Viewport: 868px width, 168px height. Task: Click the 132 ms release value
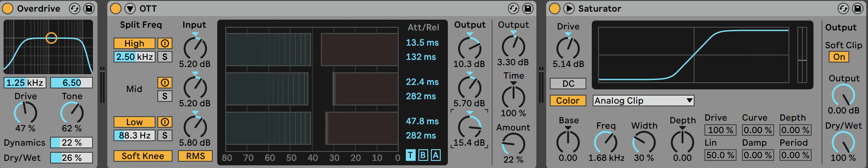pyautogui.click(x=421, y=57)
